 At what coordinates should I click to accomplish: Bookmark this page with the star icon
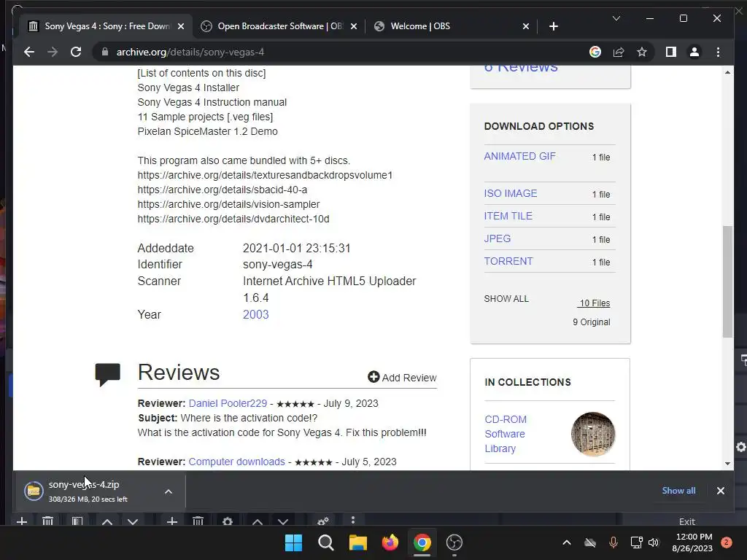(x=642, y=52)
